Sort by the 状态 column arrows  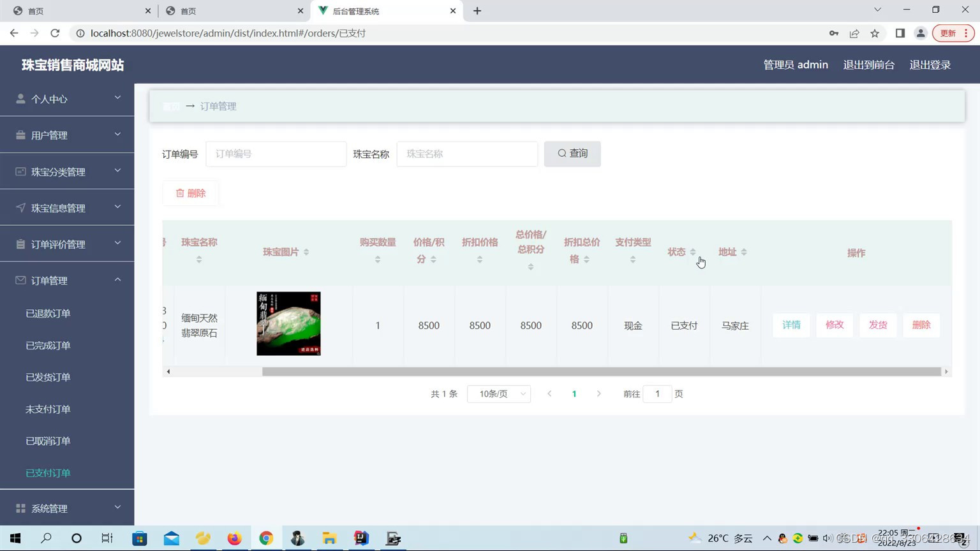[x=693, y=252]
